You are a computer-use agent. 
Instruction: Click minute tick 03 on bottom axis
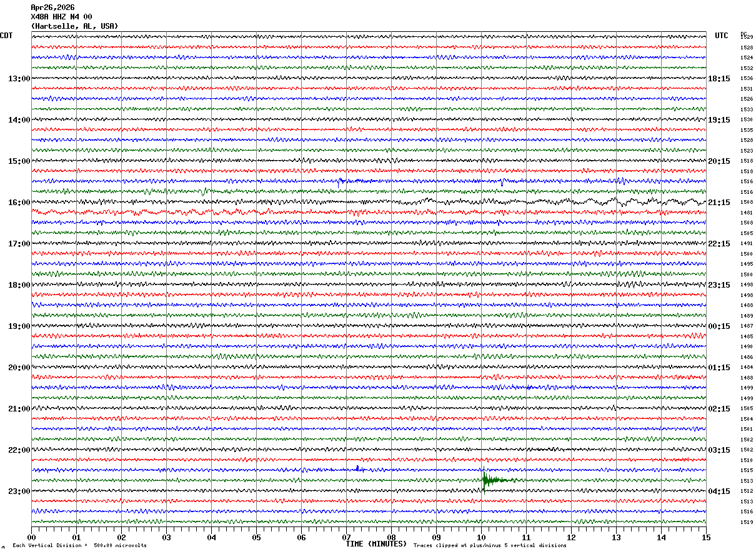[x=166, y=538]
